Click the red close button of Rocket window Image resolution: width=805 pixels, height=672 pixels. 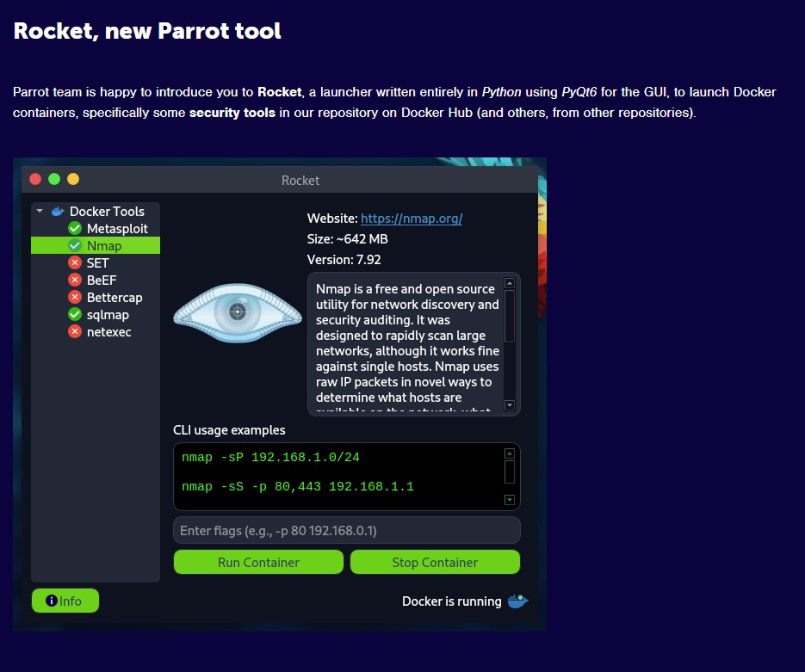point(35,179)
